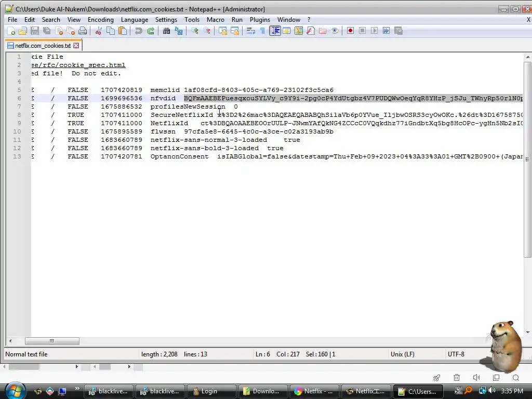Undo the last edit
Image resolution: width=532 pixels, height=399 pixels.
(138, 31)
